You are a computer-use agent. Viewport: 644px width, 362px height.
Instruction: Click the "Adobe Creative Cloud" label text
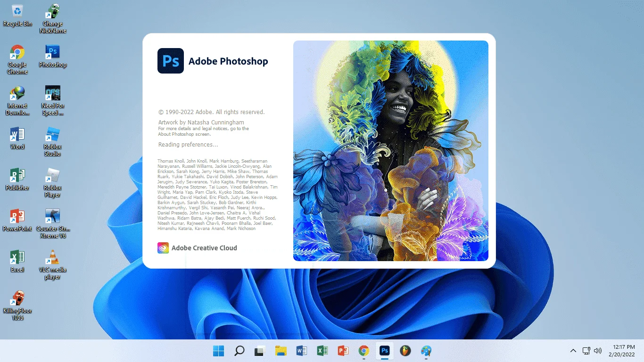click(204, 248)
